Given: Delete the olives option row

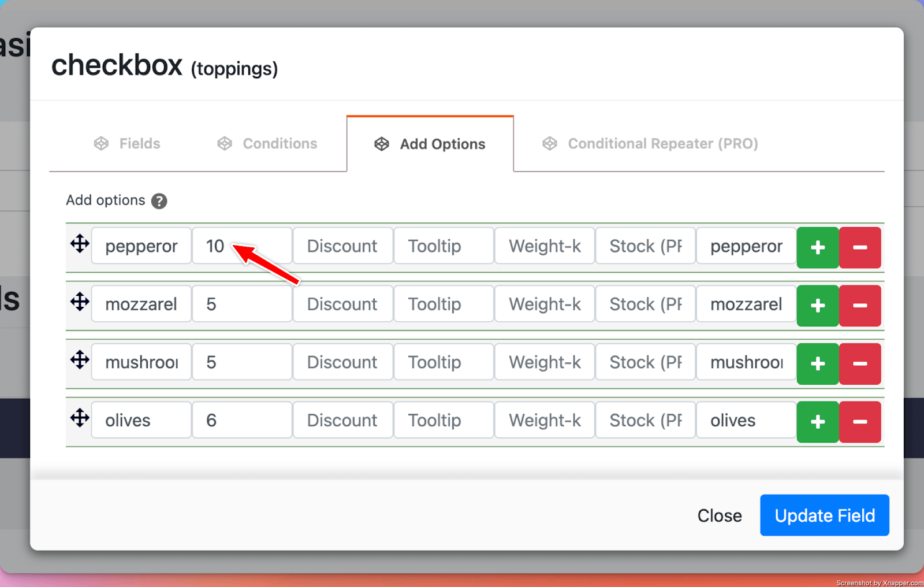Looking at the screenshot, I should click(859, 422).
